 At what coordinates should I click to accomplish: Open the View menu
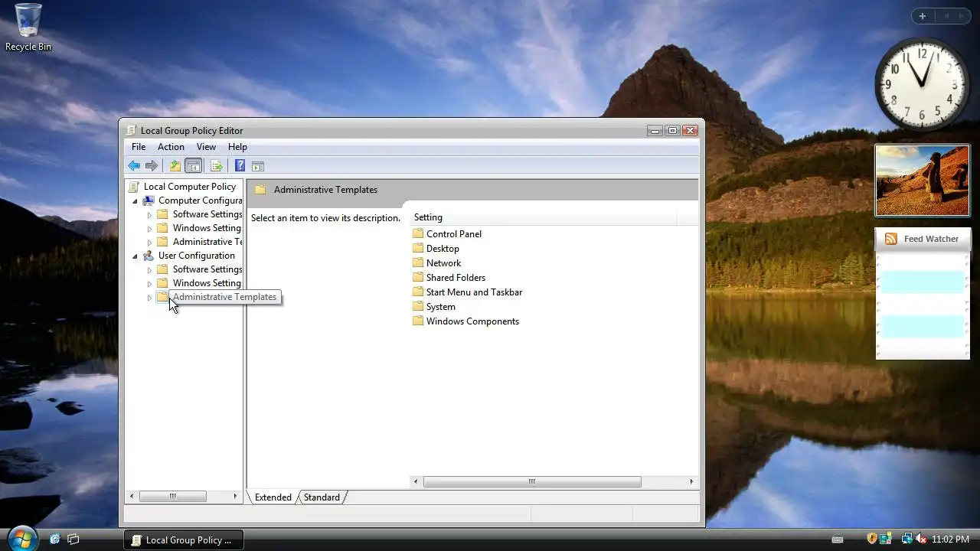206,147
